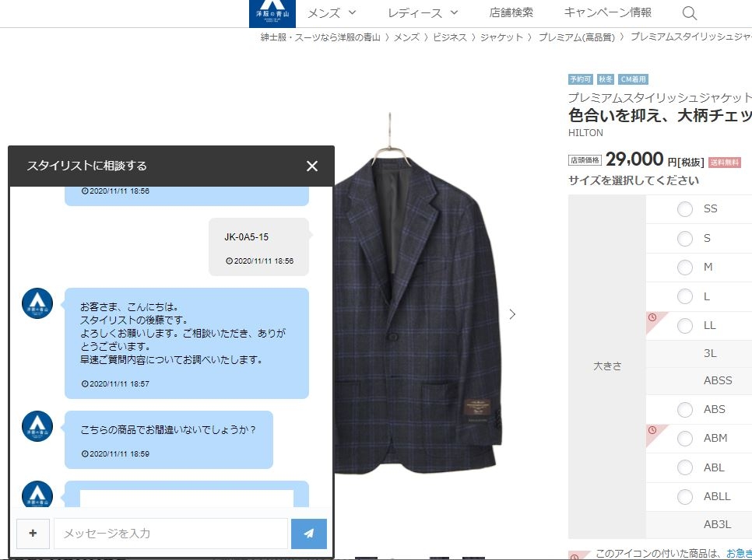Select the size SS radio button
The image size is (752, 560).
point(685,208)
